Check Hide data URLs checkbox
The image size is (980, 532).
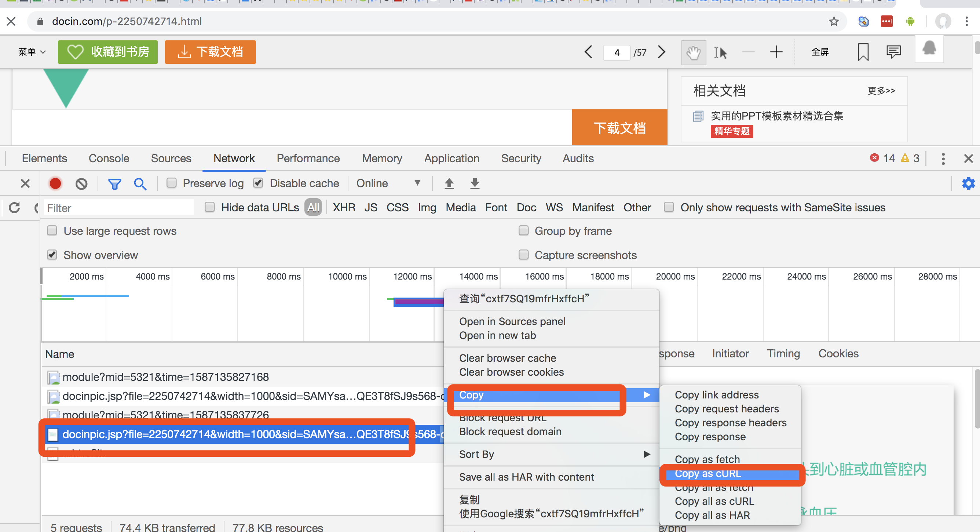[210, 207]
